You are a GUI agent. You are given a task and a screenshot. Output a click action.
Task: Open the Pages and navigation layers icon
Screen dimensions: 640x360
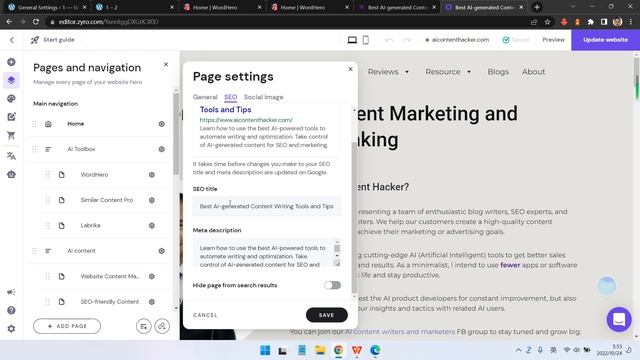pyautogui.click(x=11, y=80)
